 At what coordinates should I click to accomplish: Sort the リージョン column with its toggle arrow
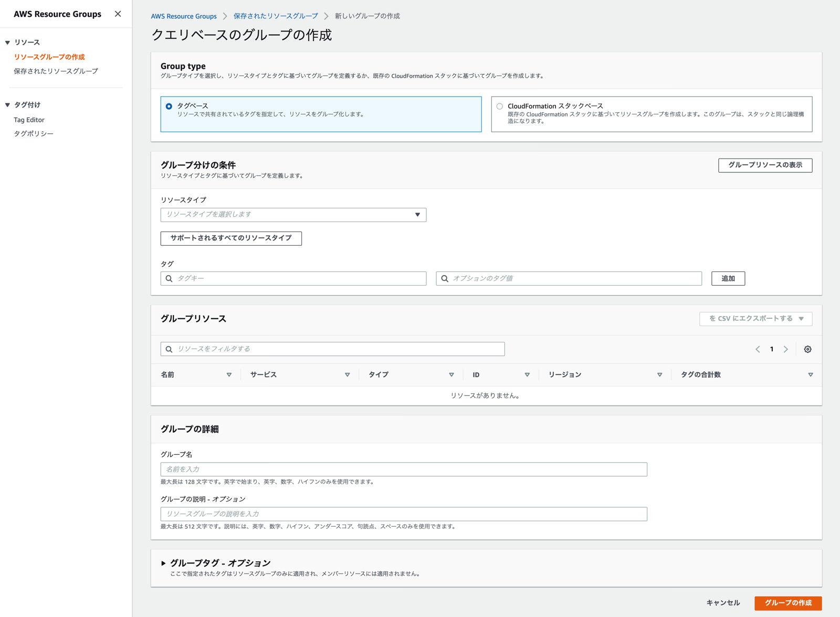659,374
